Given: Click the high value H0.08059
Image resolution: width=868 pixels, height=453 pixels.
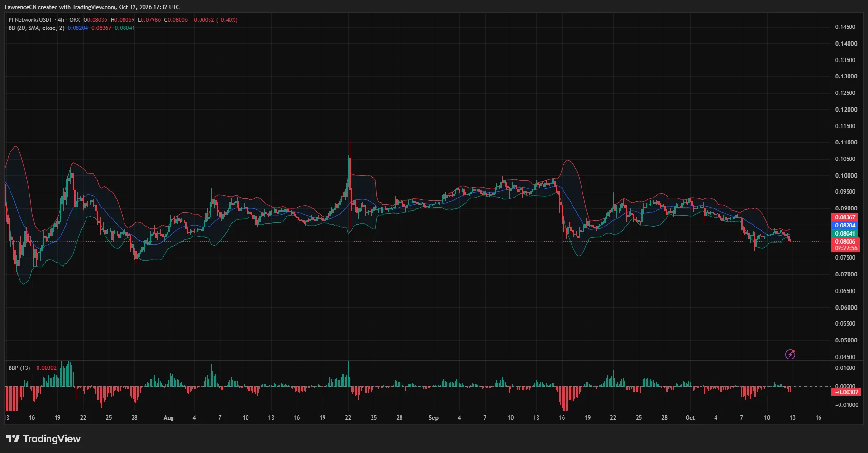Looking at the screenshot, I should pos(123,20).
